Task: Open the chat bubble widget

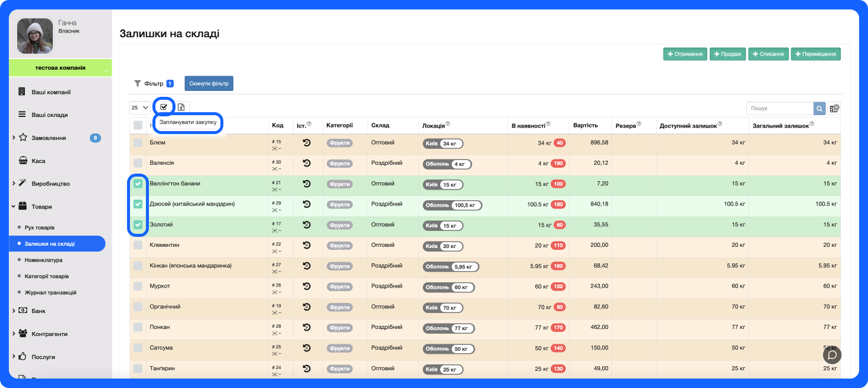Action: point(832,355)
